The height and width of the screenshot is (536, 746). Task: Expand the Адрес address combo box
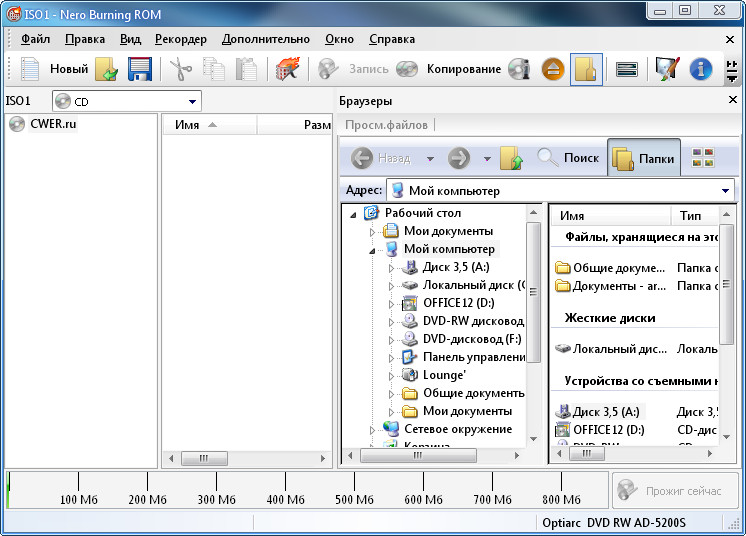726,190
